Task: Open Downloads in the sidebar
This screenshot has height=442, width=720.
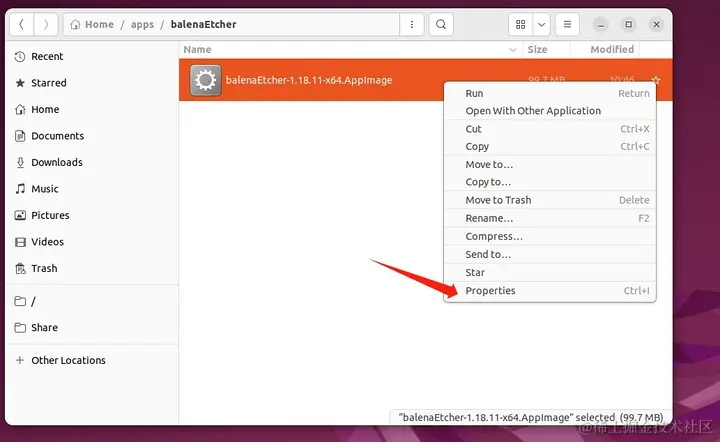Action: (92, 162)
